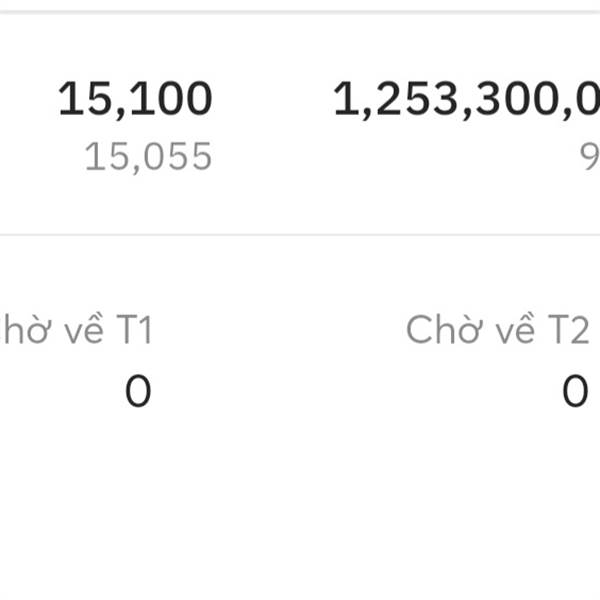Click the word về in Chờ về T1
600x600 pixels.
pyautogui.click(x=84, y=329)
